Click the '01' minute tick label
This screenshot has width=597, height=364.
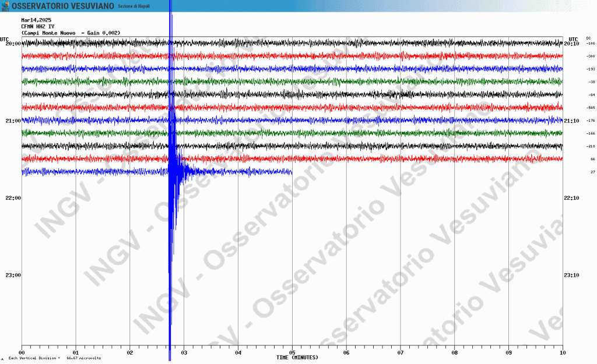coord(76,353)
